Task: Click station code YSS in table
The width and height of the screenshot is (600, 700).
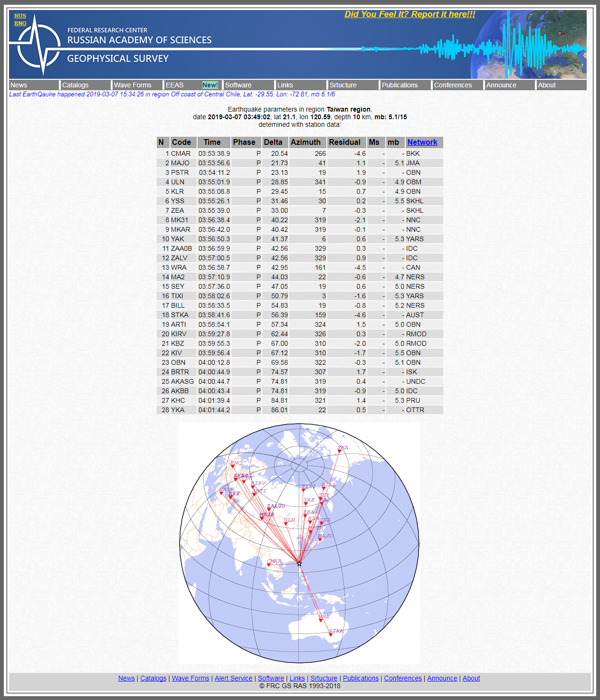Action: click(x=177, y=201)
